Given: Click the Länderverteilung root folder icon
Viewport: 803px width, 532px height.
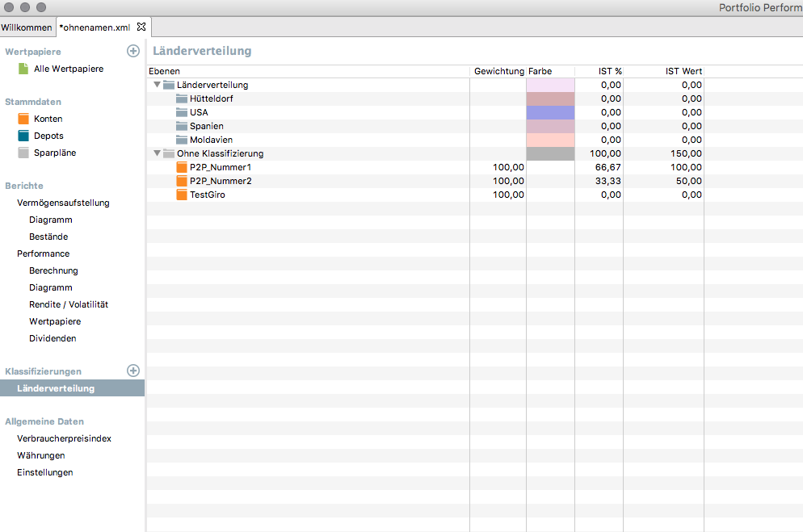Looking at the screenshot, I should click(x=169, y=85).
